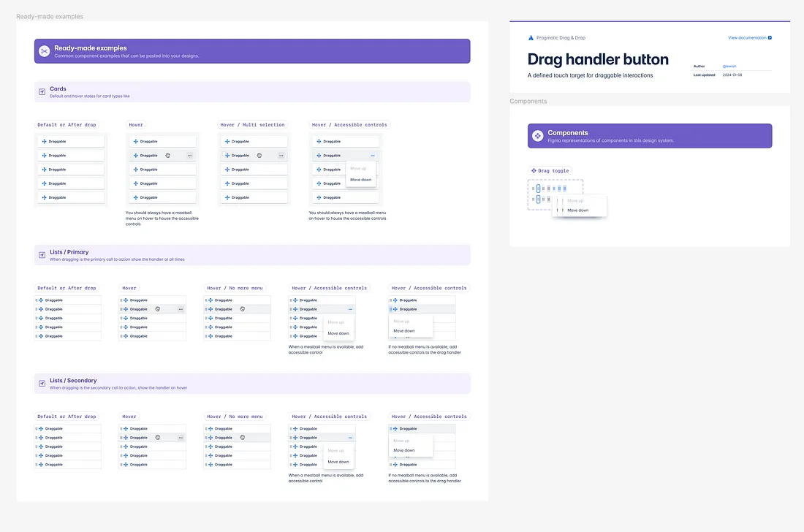Image resolution: width=804 pixels, height=532 pixels.
Task: Click the @lewish author link
Action: click(x=729, y=66)
